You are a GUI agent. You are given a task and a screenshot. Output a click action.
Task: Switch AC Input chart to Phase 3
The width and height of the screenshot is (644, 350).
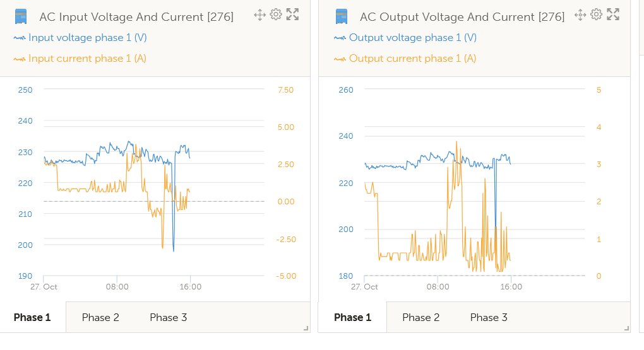click(168, 317)
